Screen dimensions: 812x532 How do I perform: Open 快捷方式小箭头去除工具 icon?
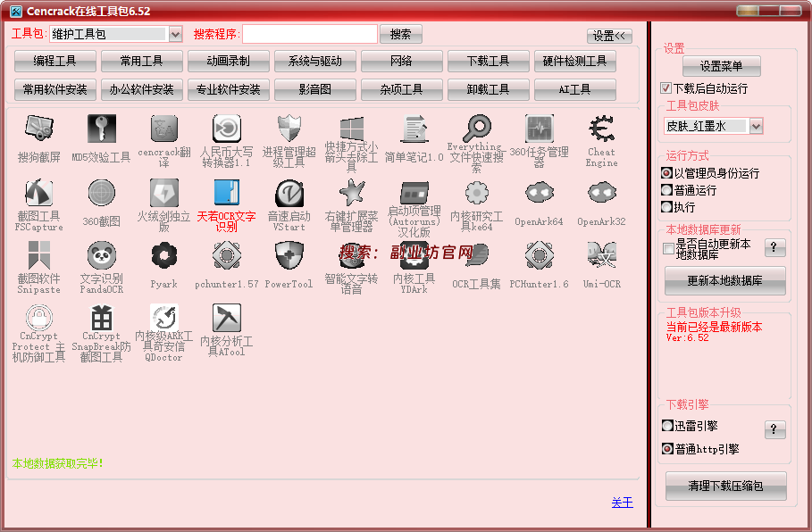[352, 129]
